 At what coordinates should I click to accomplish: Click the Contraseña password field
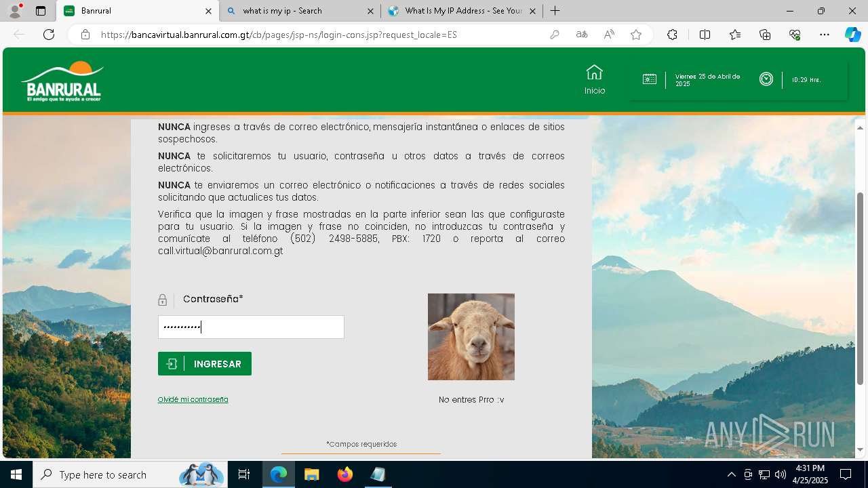coord(251,327)
